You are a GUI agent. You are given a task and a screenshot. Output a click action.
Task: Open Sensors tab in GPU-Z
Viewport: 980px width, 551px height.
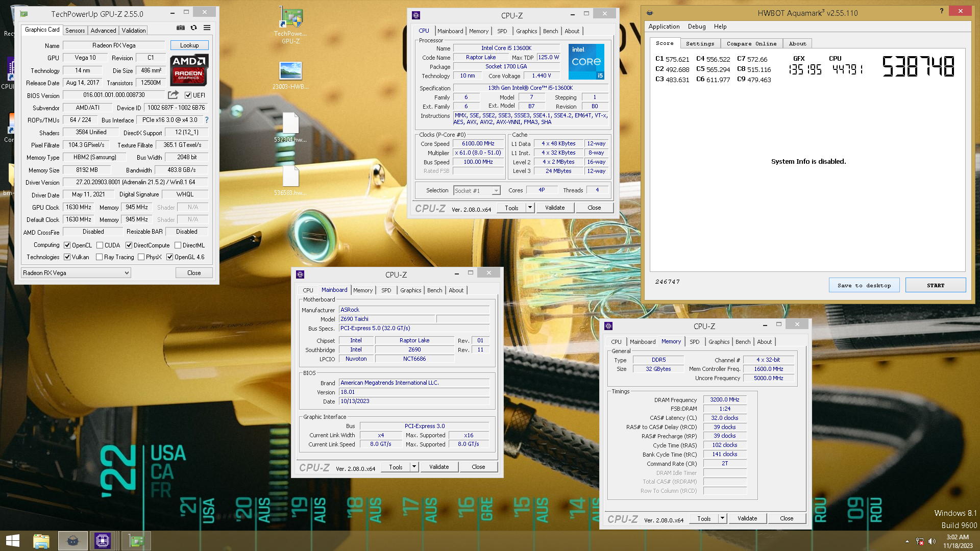[x=75, y=31]
